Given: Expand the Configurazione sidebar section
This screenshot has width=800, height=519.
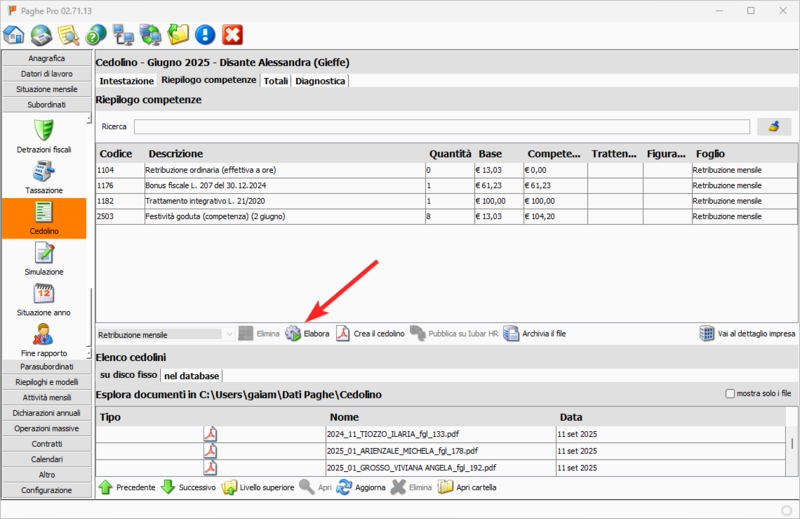Looking at the screenshot, I should (x=47, y=490).
